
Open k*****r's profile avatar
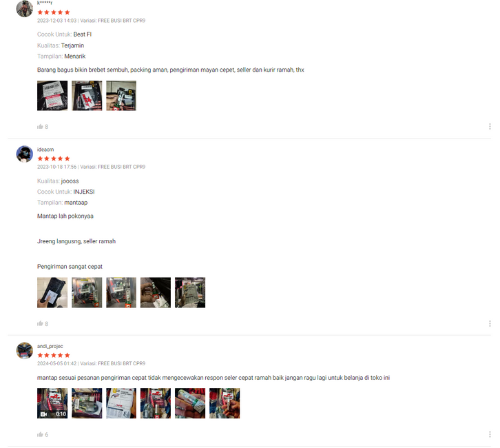click(25, 8)
